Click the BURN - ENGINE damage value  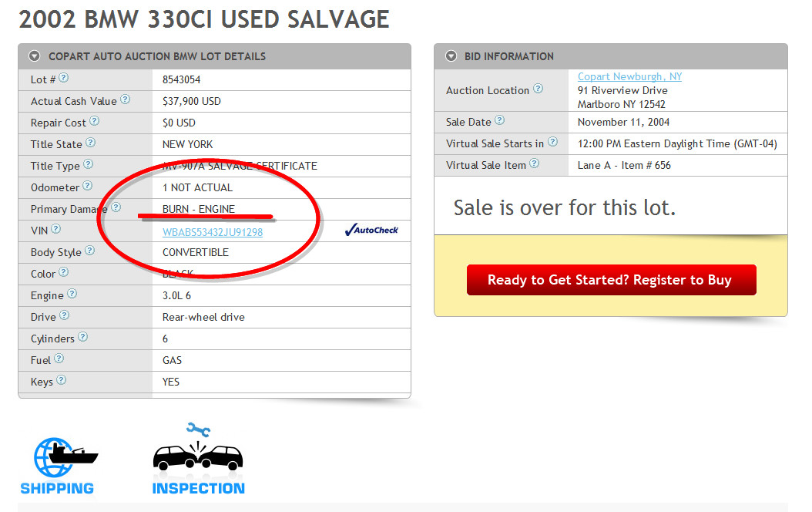pos(198,209)
